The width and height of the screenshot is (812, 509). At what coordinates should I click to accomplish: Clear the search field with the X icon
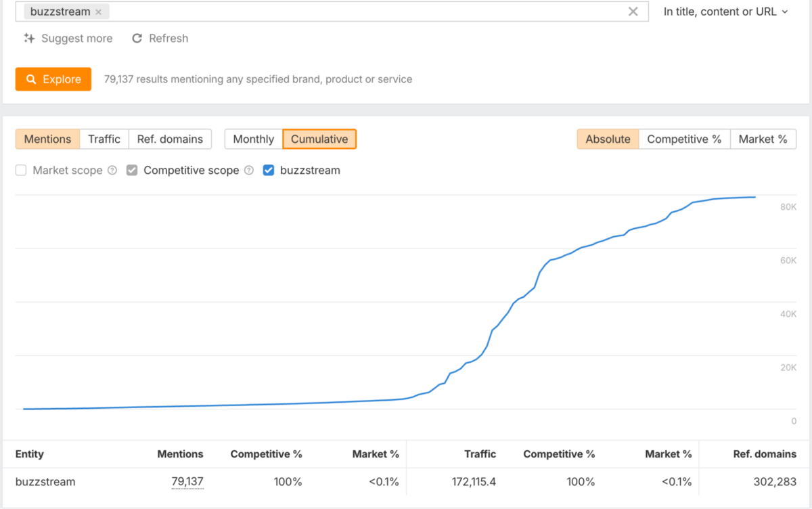tap(633, 12)
